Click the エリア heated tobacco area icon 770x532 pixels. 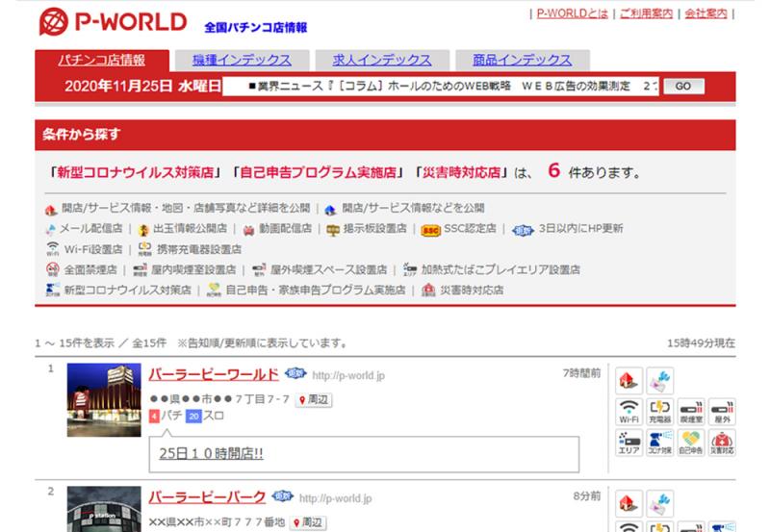[629, 443]
